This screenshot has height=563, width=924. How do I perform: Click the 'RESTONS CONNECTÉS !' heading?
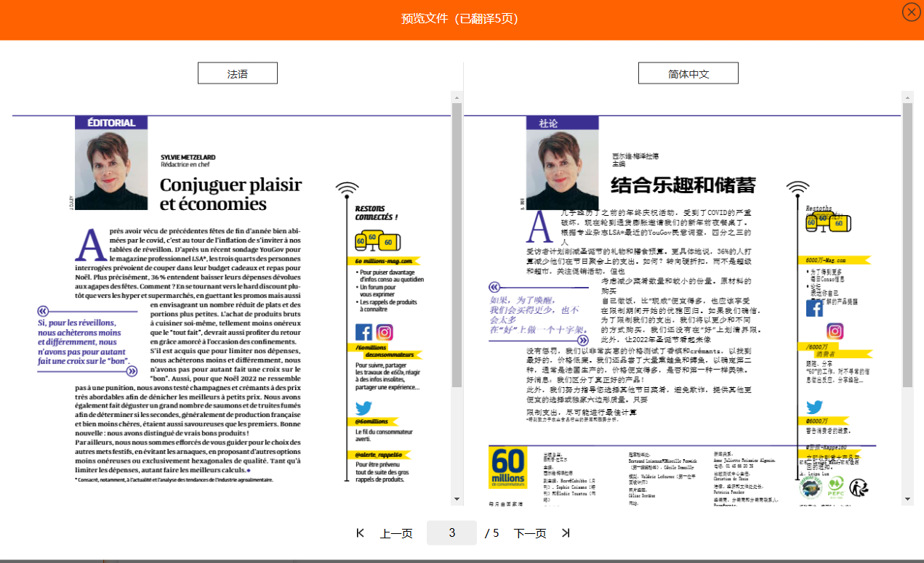pos(376,212)
